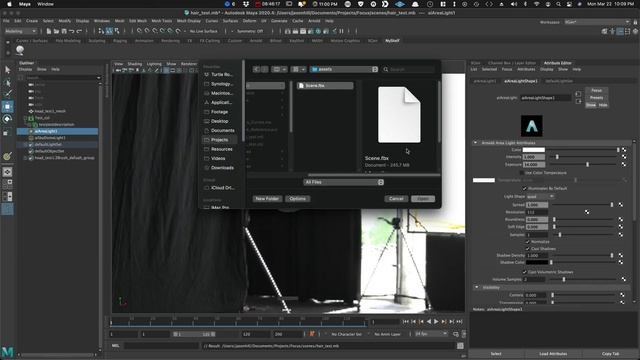Click the Cancel button in file dialog
Viewport: 640px width, 360px height.
click(x=396, y=199)
